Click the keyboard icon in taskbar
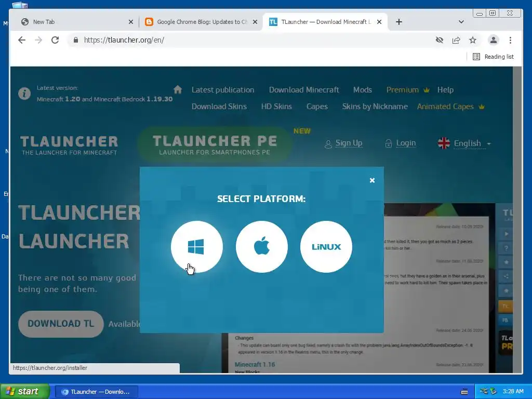 pyautogui.click(x=464, y=392)
